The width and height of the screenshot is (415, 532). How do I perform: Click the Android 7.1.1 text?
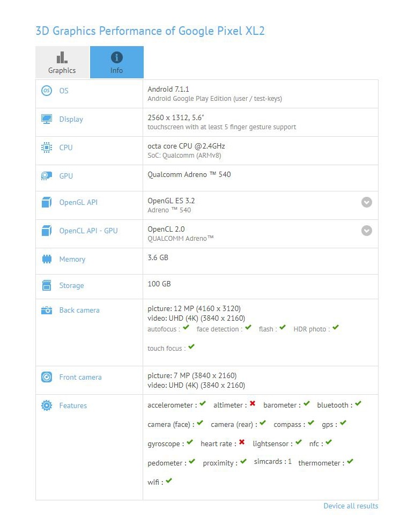pos(168,89)
